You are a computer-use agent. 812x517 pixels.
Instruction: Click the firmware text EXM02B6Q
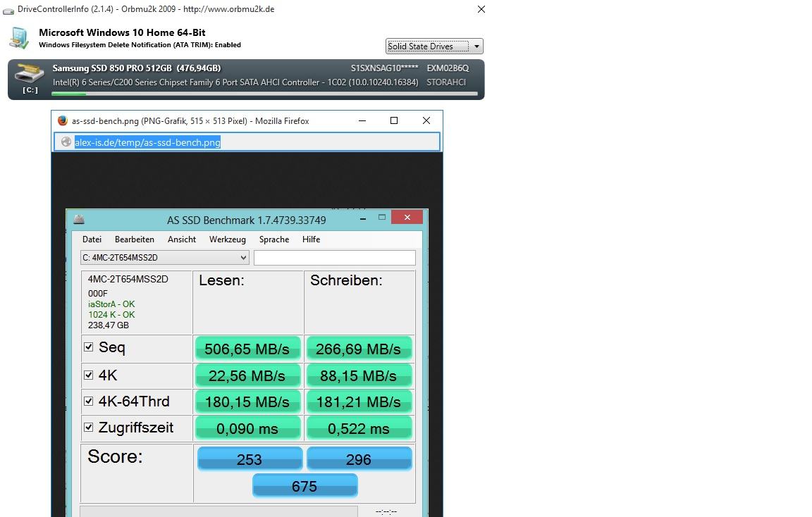tap(448, 68)
